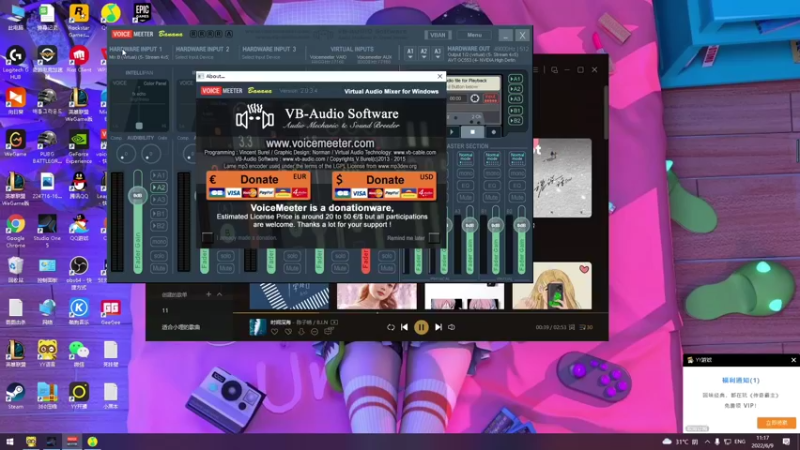Screen dimensions: 800x450
Task: Toggle the loop mode icon in music player
Action: pos(391,327)
